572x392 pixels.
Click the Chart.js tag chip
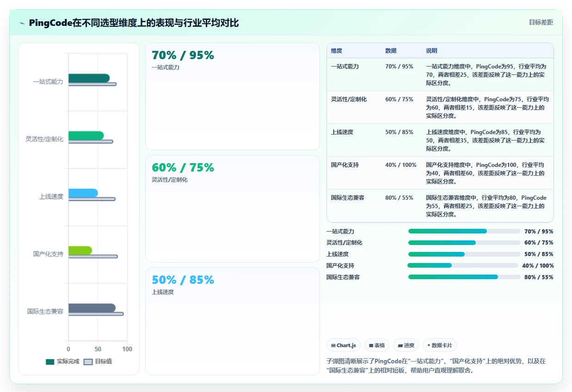(344, 345)
